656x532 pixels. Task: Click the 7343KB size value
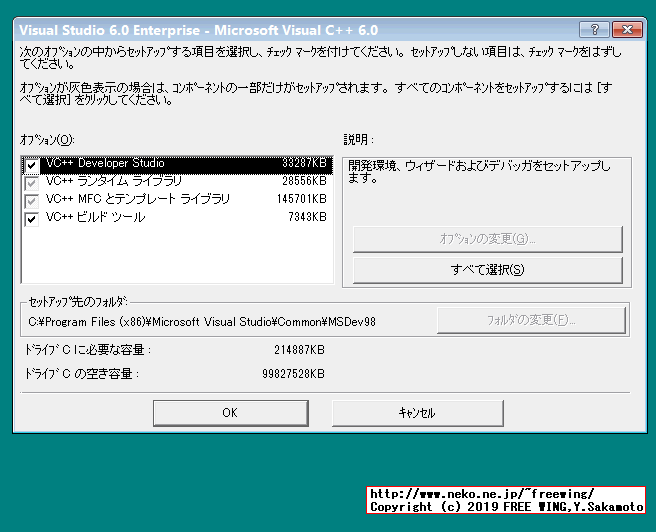click(x=307, y=217)
